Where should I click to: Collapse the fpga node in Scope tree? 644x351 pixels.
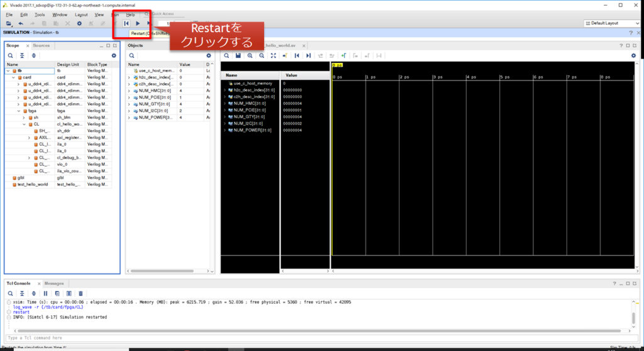[19, 111]
